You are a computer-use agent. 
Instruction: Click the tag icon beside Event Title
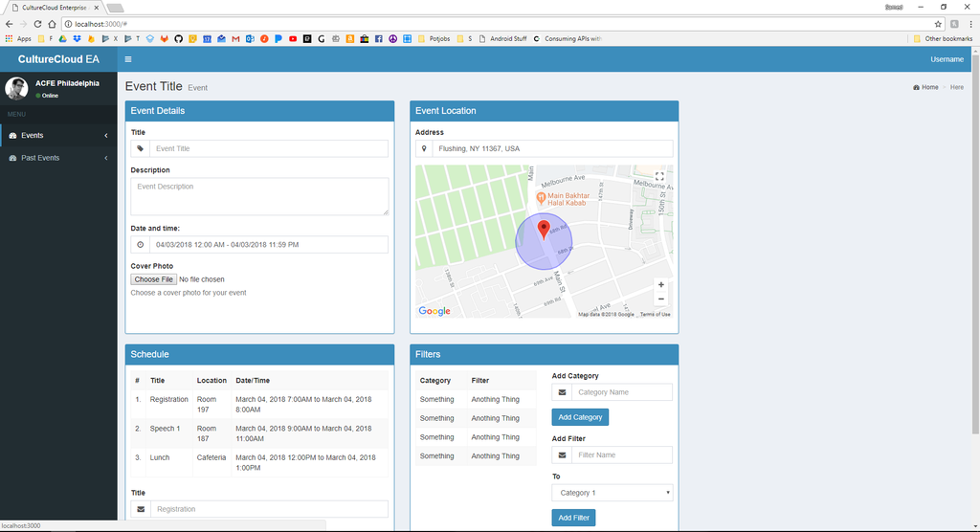(x=140, y=148)
